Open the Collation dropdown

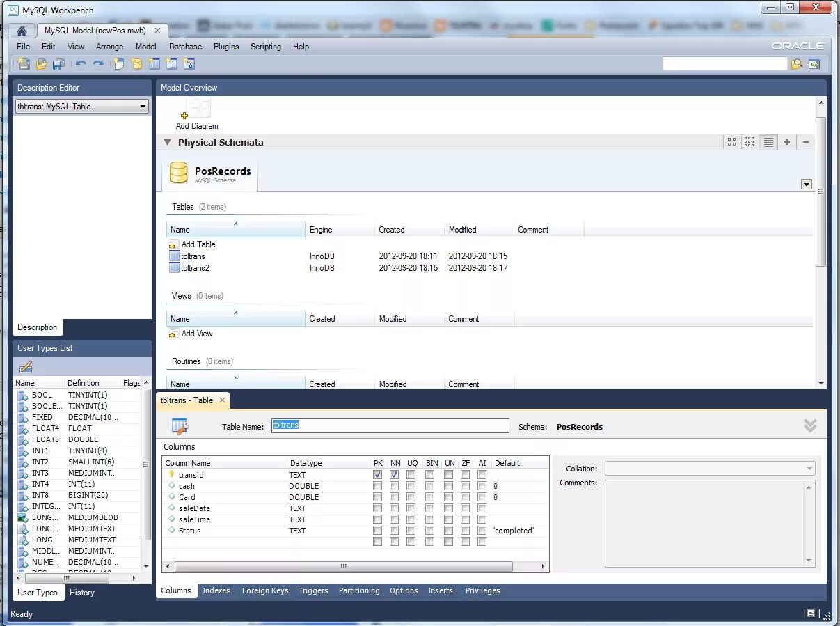pyautogui.click(x=809, y=468)
